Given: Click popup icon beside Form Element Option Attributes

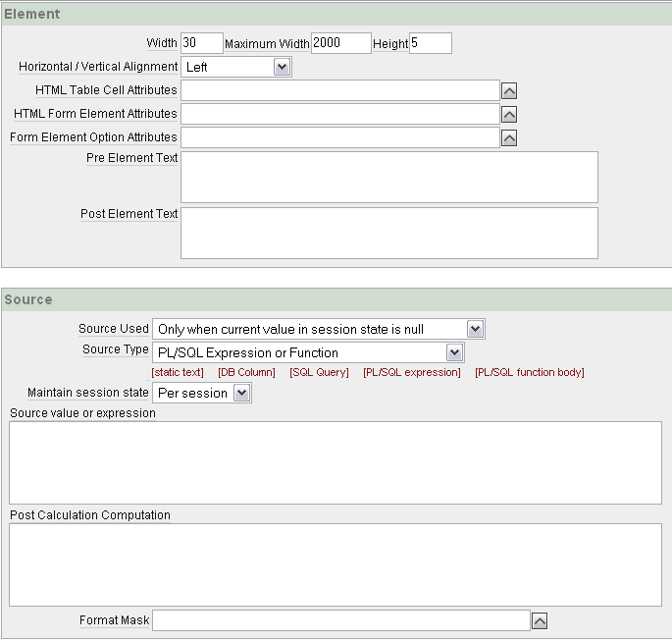Looking at the screenshot, I should coord(509,138).
